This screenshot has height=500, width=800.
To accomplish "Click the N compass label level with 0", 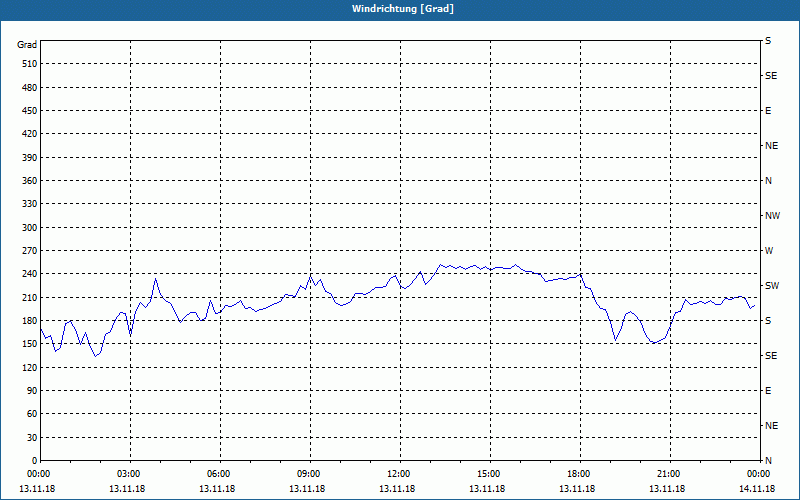I will click(x=768, y=460).
